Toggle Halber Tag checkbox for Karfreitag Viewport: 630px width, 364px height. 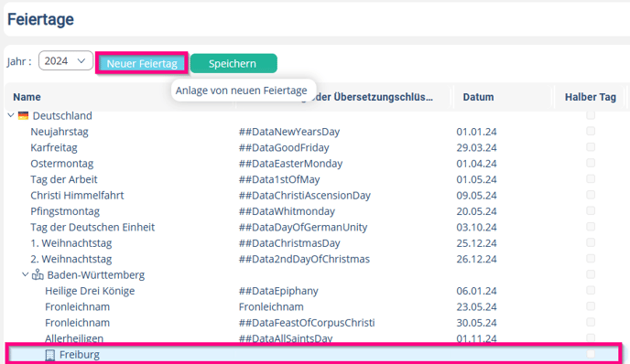coord(591,147)
